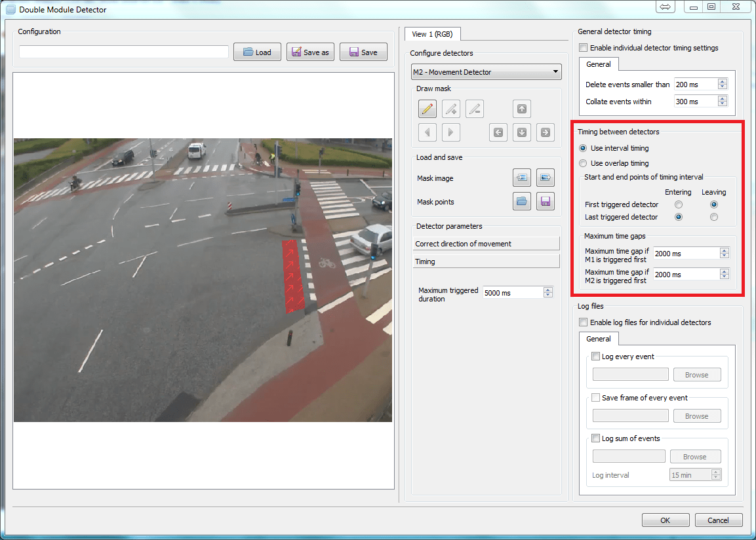Select Use overlap timing radio button
Image resolution: width=756 pixels, height=540 pixels.
click(583, 163)
